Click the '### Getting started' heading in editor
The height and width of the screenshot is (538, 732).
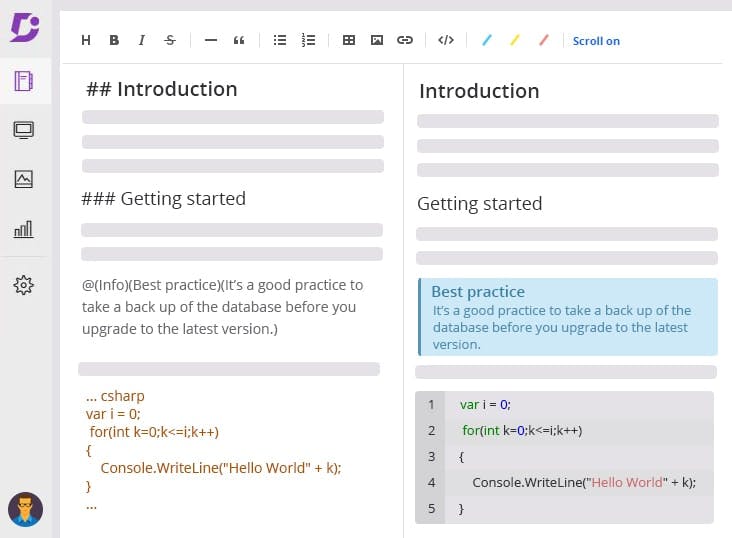(163, 199)
